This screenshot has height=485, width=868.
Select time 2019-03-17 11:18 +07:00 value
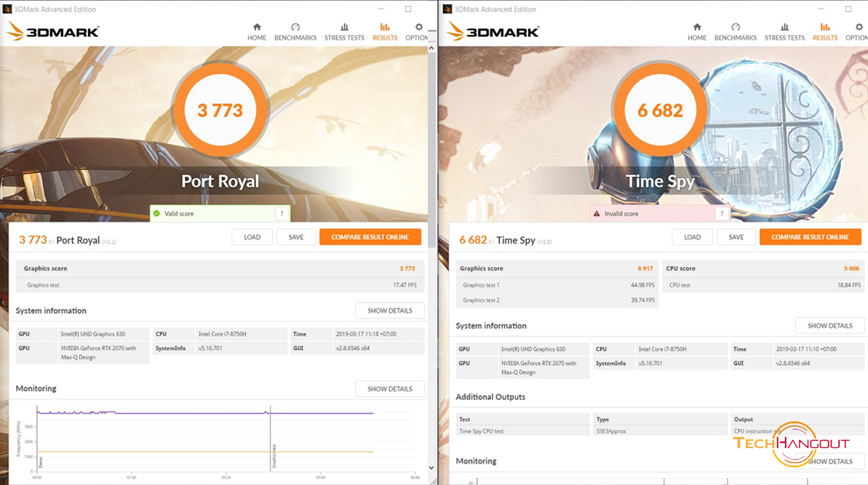coord(366,334)
